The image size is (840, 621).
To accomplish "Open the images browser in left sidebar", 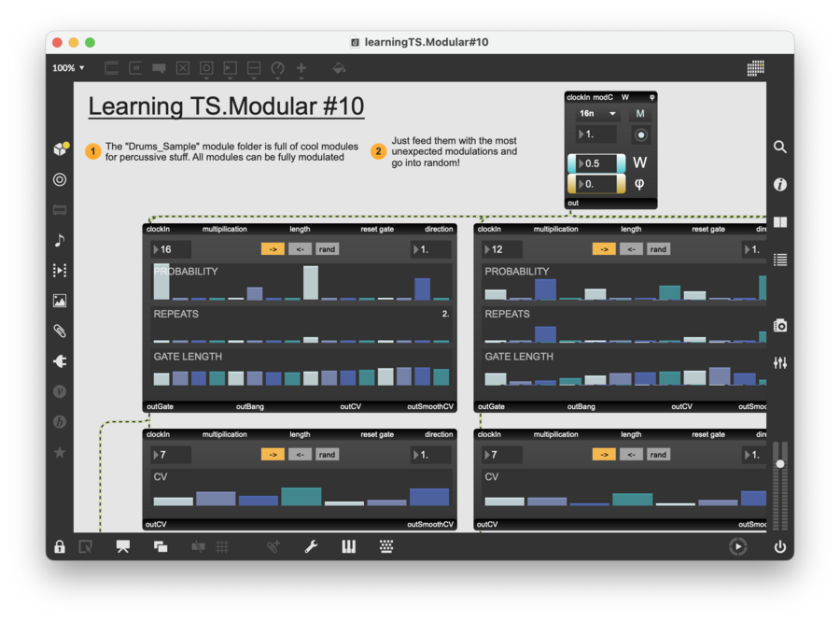I will coord(60,301).
